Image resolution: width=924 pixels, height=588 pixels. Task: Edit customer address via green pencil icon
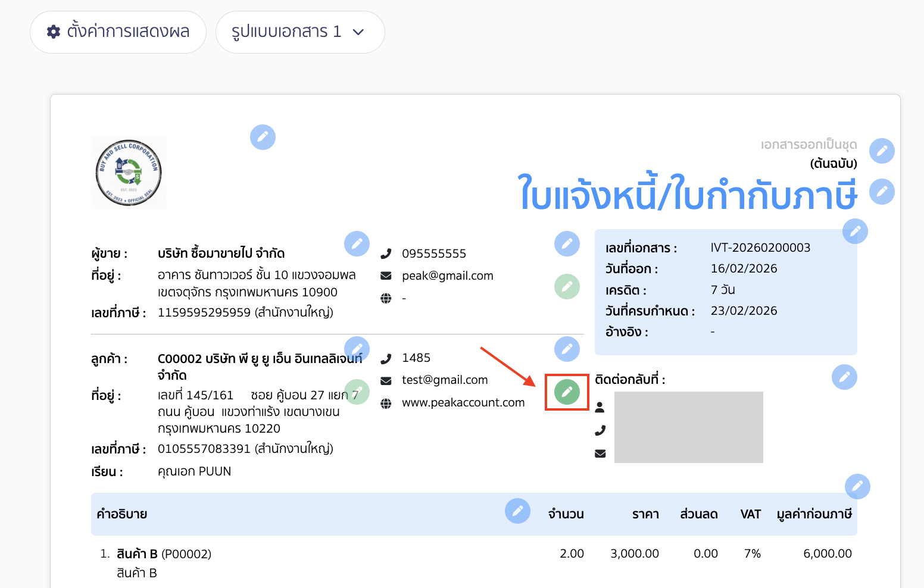[357, 392]
